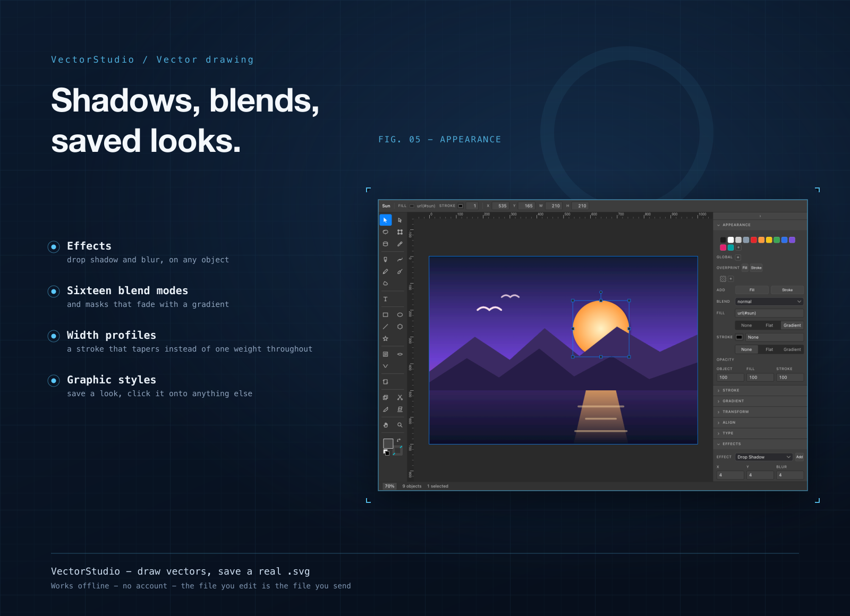Activate the Free Transform tool
The width and height of the screenshot is (850, 616).
point(400,232)
